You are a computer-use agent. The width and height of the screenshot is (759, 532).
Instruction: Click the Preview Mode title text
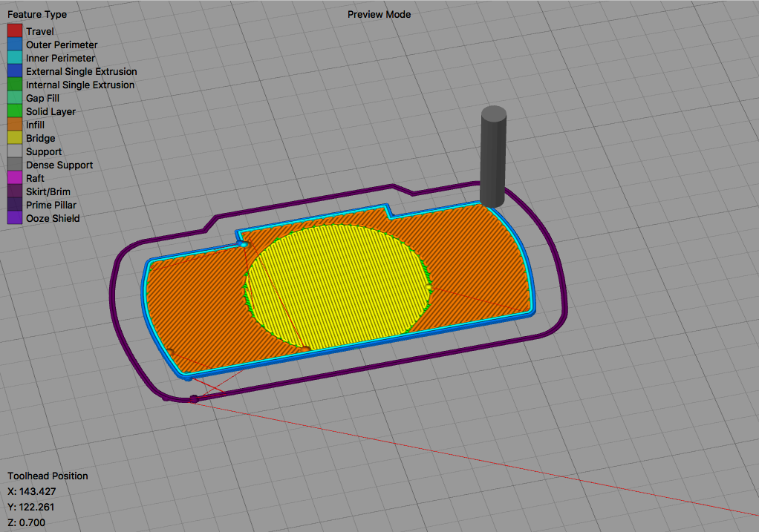[379, 15]
